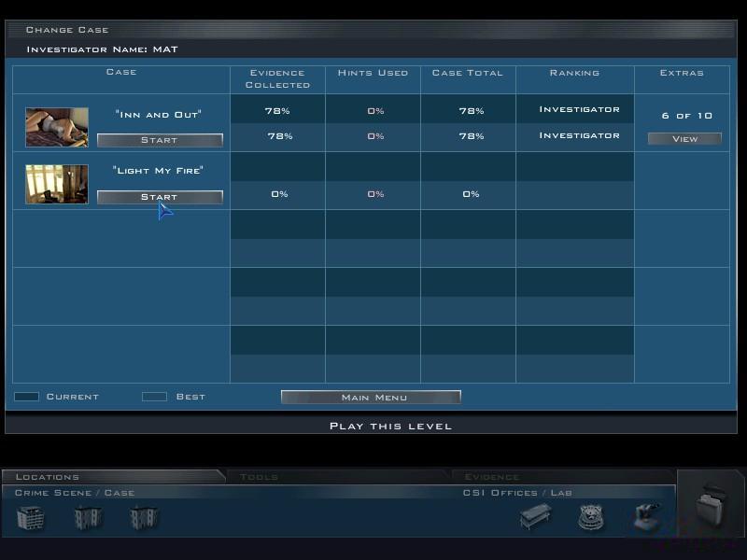Open the case file folder icon
This screenshot has height=560, width=747.
[x=710, y=504]
